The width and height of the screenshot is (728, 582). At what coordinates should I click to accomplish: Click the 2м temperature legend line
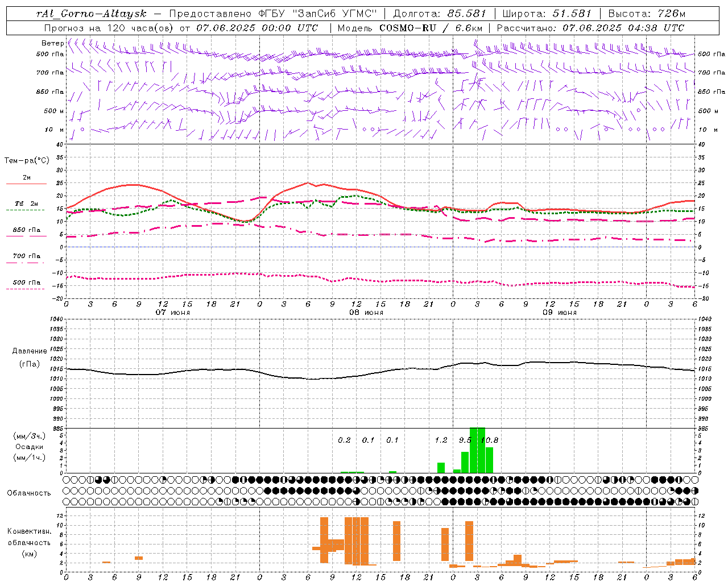pyautogui.click(x=26, y=184)
